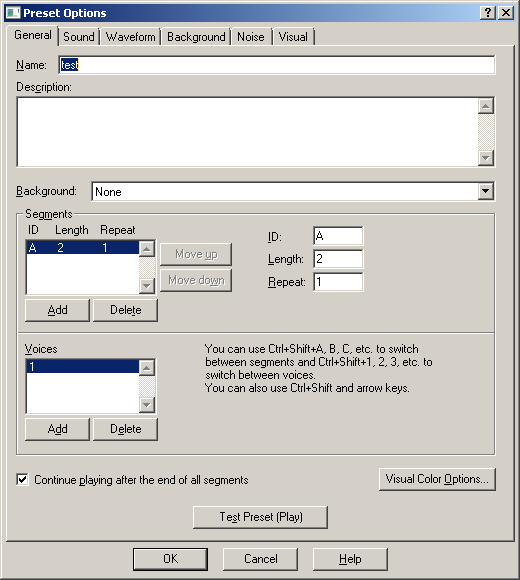Click the Voices list down scroll arrow
This screenshot has height=580, width=520.
[x=147, y=405]
